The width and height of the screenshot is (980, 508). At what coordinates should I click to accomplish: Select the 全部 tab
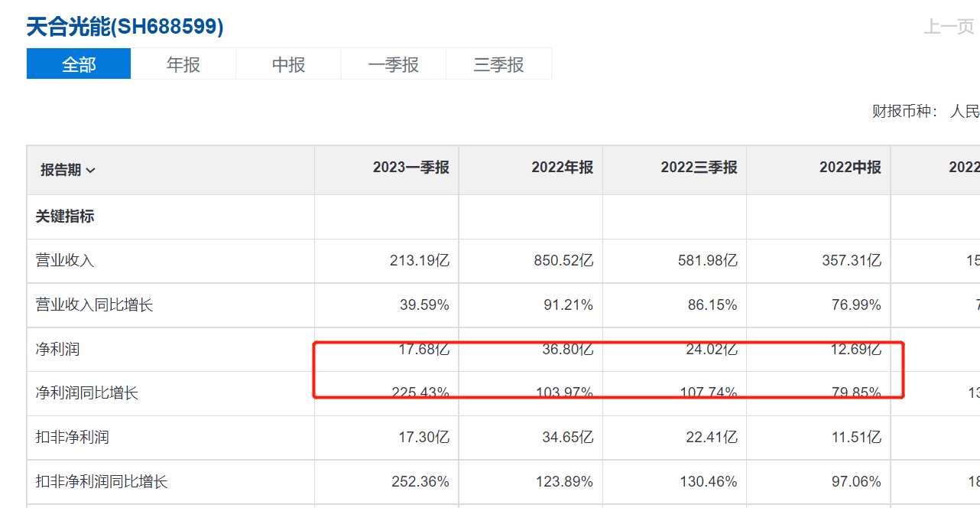pos(79,64)
